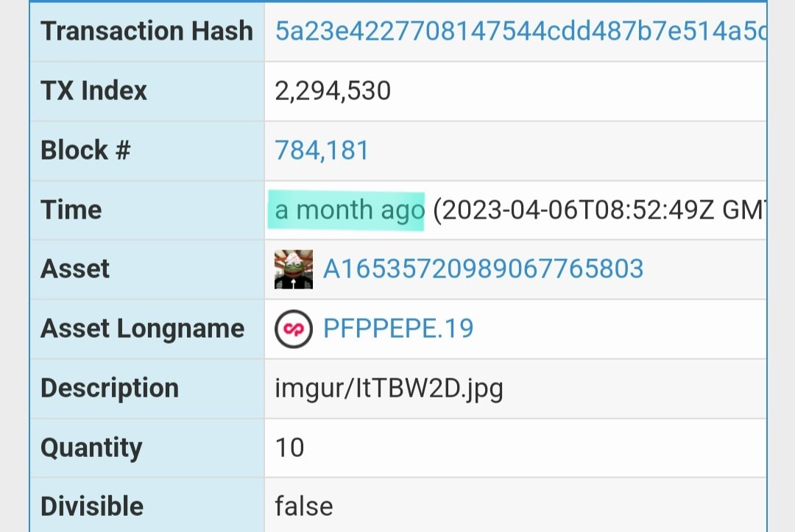Click the TX Index row label
The width and height of the screenshot is (795, 532).
pos(93,91)
